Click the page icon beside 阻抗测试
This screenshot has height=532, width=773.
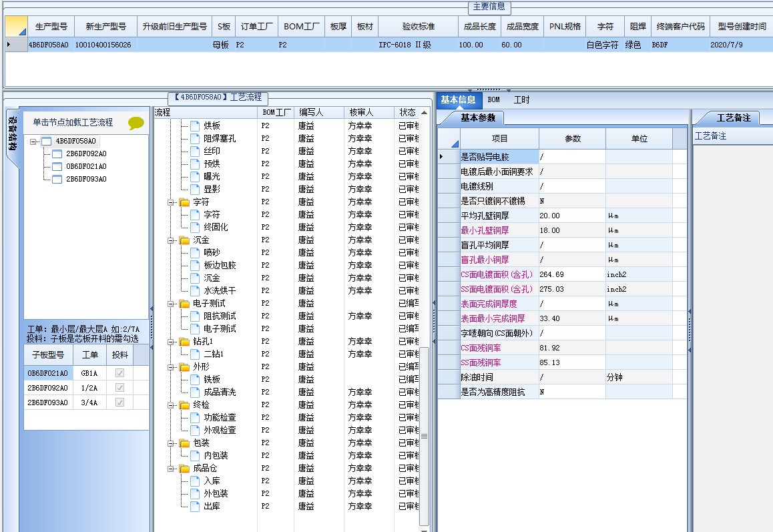click(x=195, y=316)
